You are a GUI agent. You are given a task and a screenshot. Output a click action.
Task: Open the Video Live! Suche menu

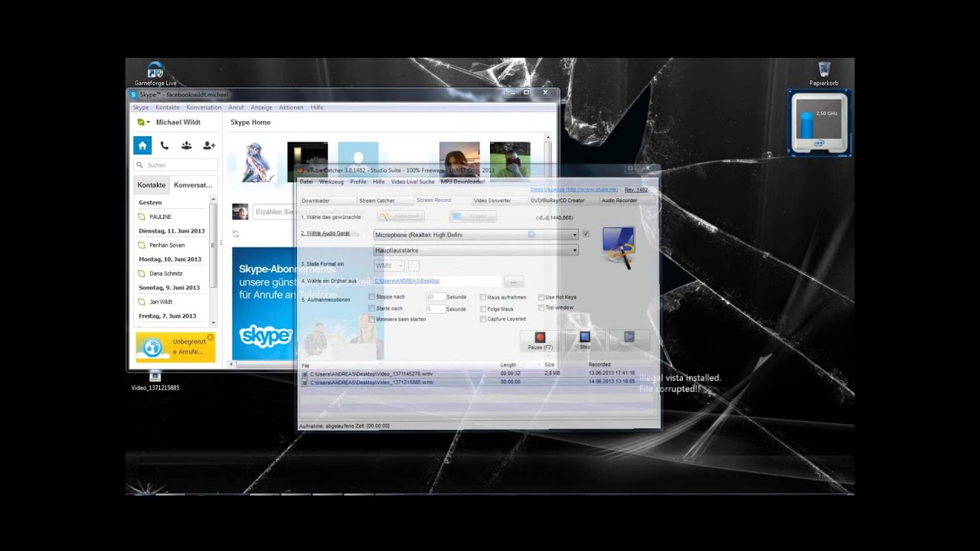[x=413, y=181]
